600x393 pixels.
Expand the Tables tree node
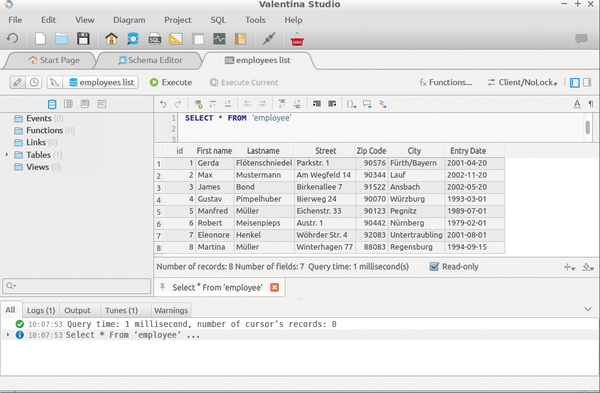pyautogui.click(x=7, y=155)
